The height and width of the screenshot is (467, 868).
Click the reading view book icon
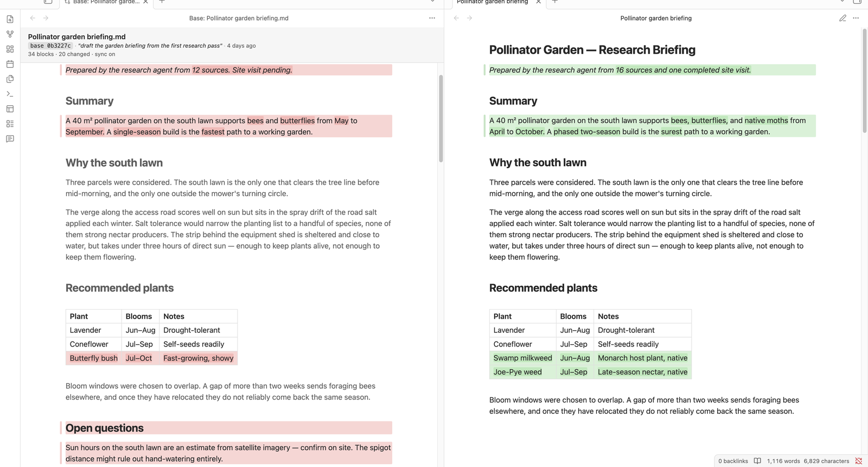pos(757,461)
